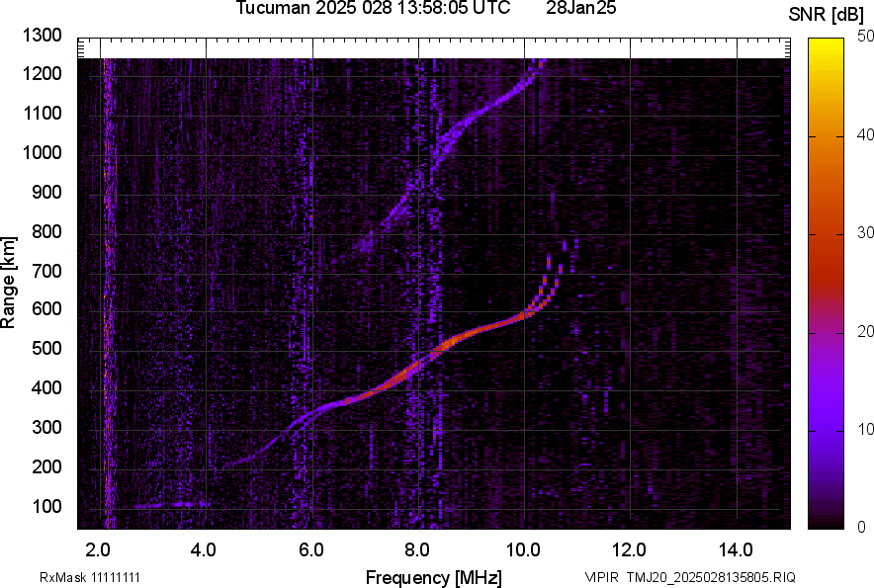Image resolution: width=874 pixels, height=588 pixels.
Task: Click the range tick label 1000
Action: [x=42, y=152]
